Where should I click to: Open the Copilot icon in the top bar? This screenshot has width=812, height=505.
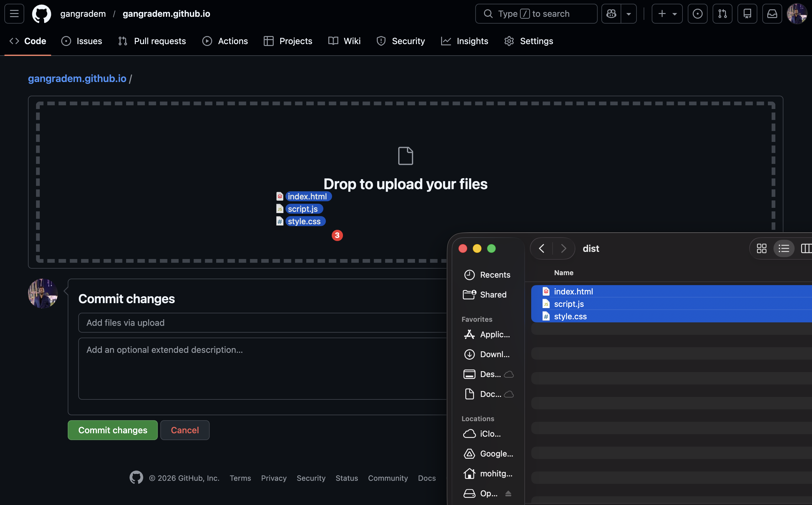[611, 13]
